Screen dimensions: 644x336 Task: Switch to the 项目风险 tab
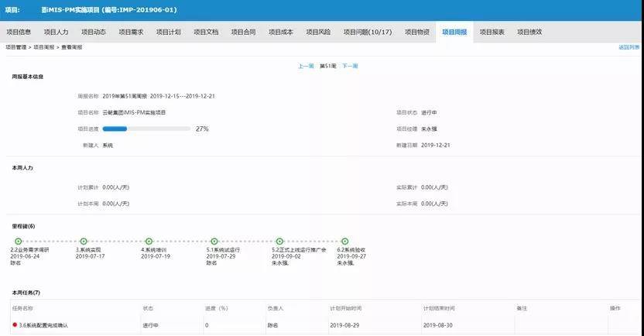point(318,33)
